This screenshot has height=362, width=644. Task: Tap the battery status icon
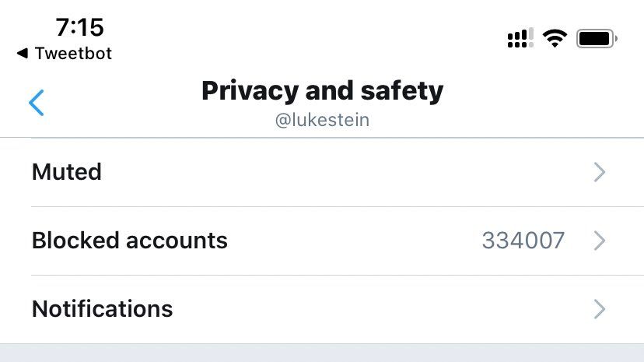tap(597, 38)
